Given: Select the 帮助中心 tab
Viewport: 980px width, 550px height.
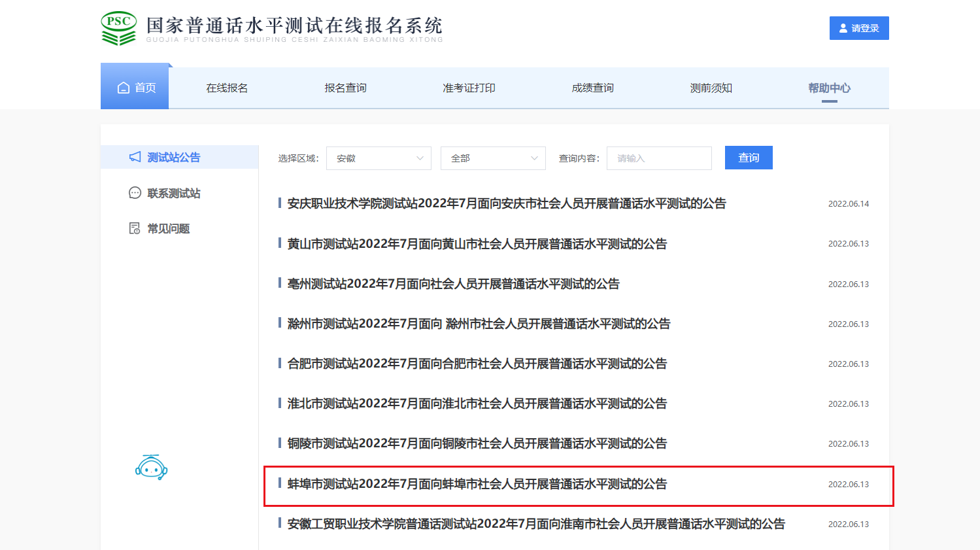Looking at the screenshot, I should (x=829, y=88).
